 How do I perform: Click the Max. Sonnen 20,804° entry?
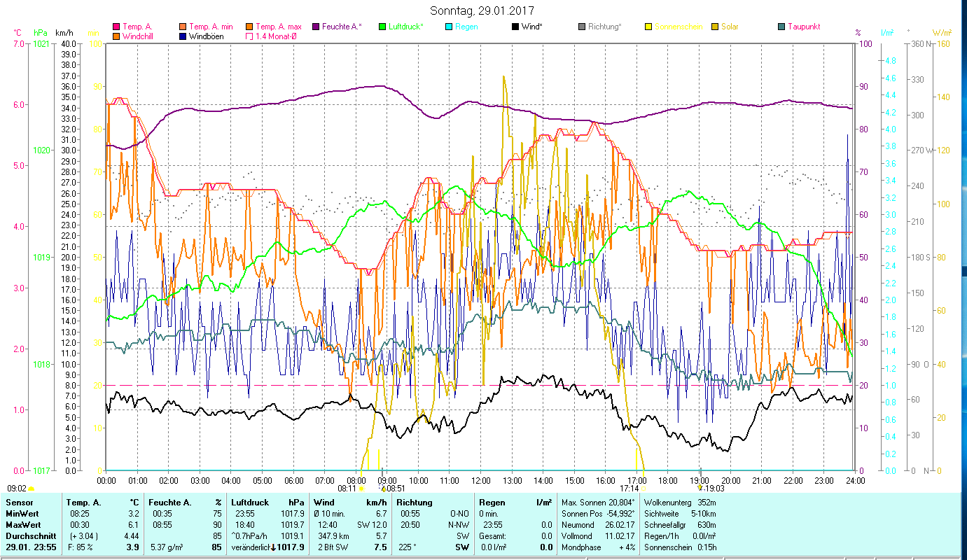coord(599,503)
